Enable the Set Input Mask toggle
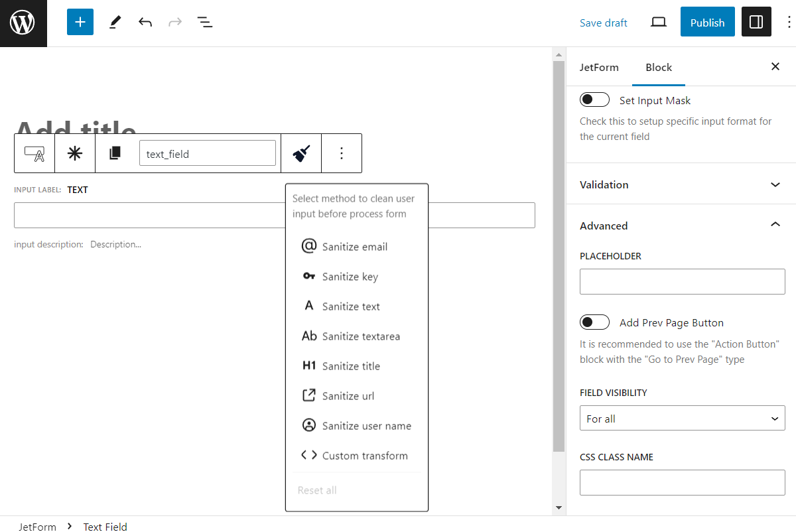Viewport: 796px width, 532px height. click(x=594, y=99)
